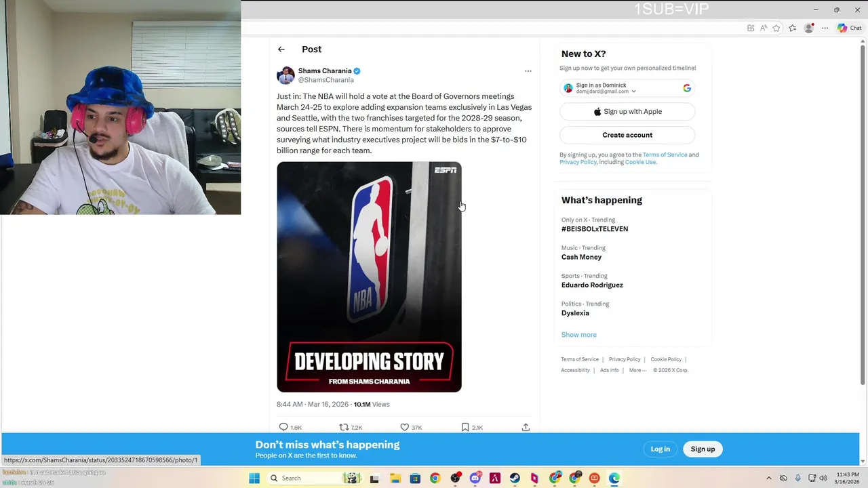The width and height of the screenshot is (868, 488).
Task: Like the post with the heart icon
Action: click(404, 427)
